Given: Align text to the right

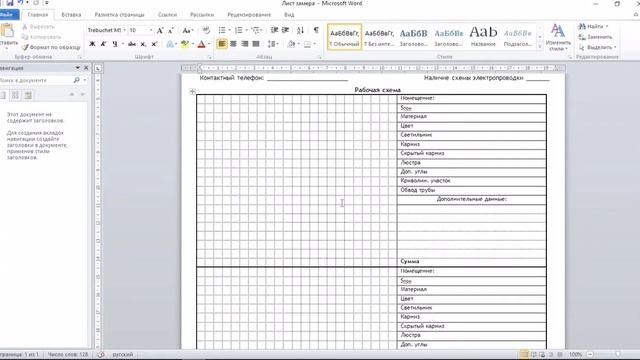Looking at the screenshot, I should (244, 44).
